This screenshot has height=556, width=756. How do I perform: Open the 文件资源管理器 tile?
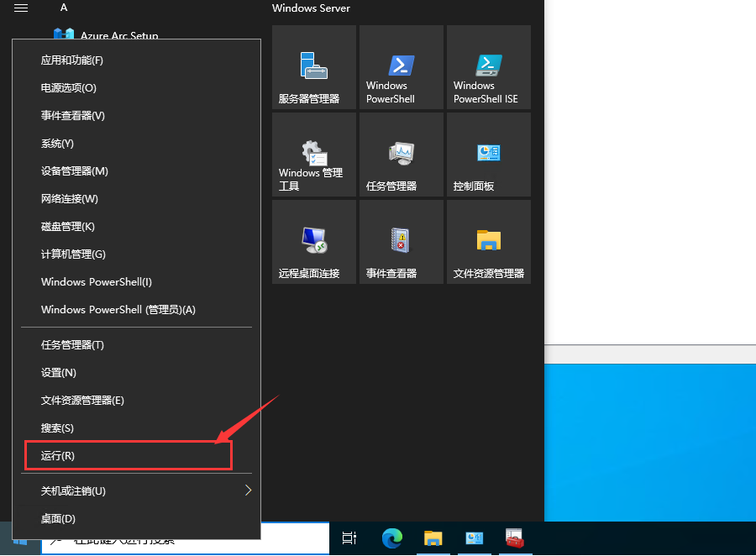point(488,243)
